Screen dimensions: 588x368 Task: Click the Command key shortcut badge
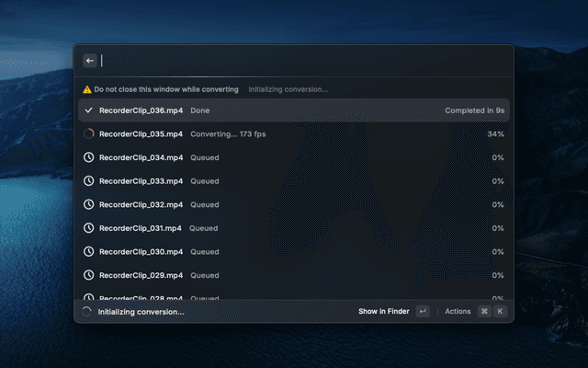pos(484,311)
